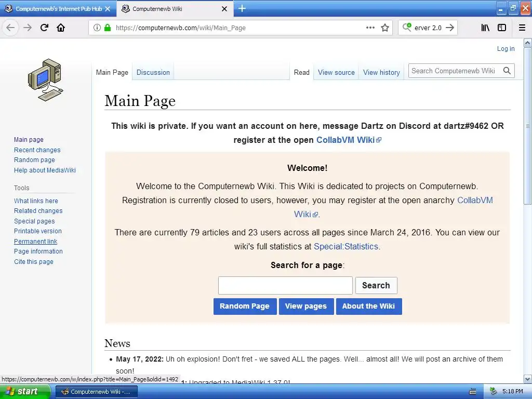Open the browser home page
Viewport: 532px width, 399px height.
click(61, 28)
